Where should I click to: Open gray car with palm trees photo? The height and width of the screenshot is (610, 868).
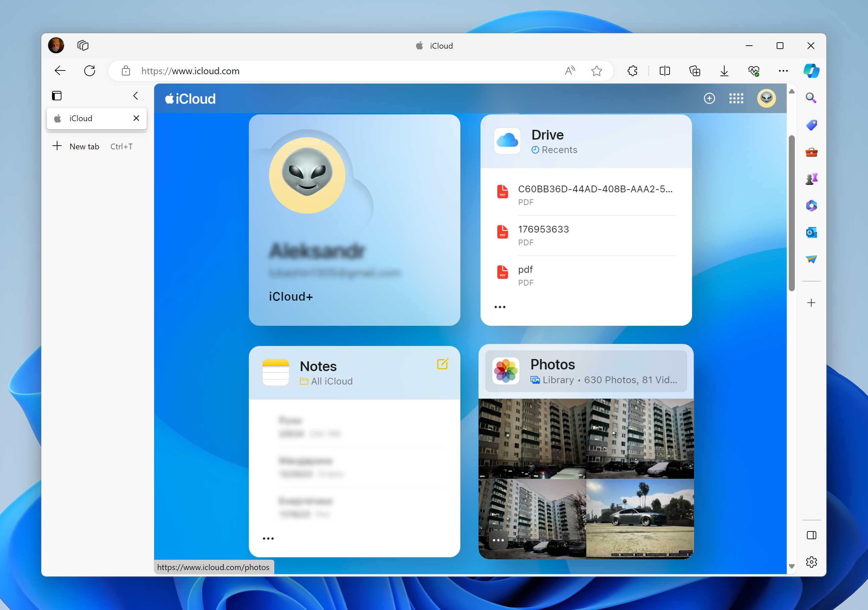(x=640, y=519)
